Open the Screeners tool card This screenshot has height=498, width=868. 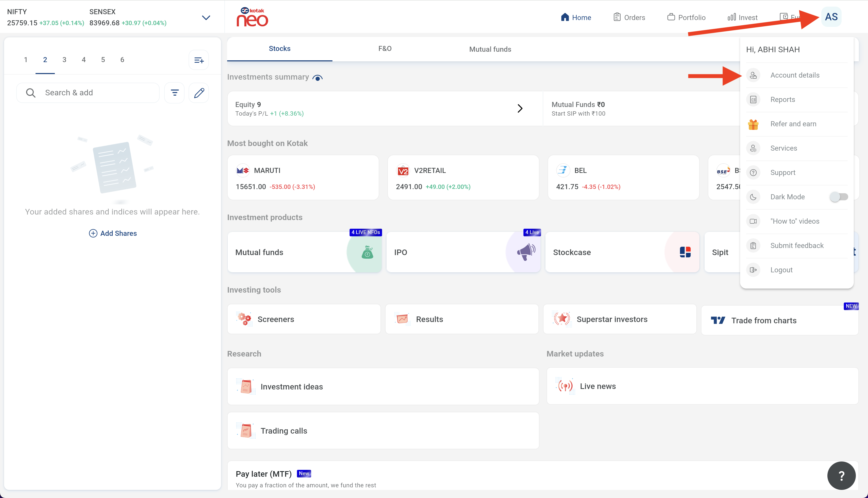tap(304, 319)
